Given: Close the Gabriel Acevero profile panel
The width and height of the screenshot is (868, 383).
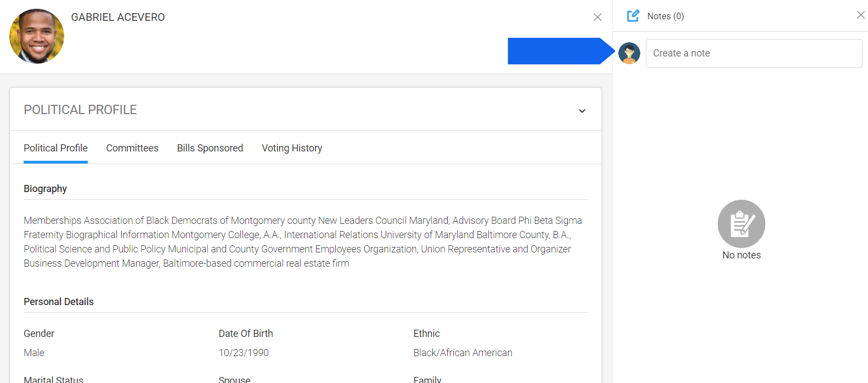Looking at the screenshot, I should [x=598, y=17].
